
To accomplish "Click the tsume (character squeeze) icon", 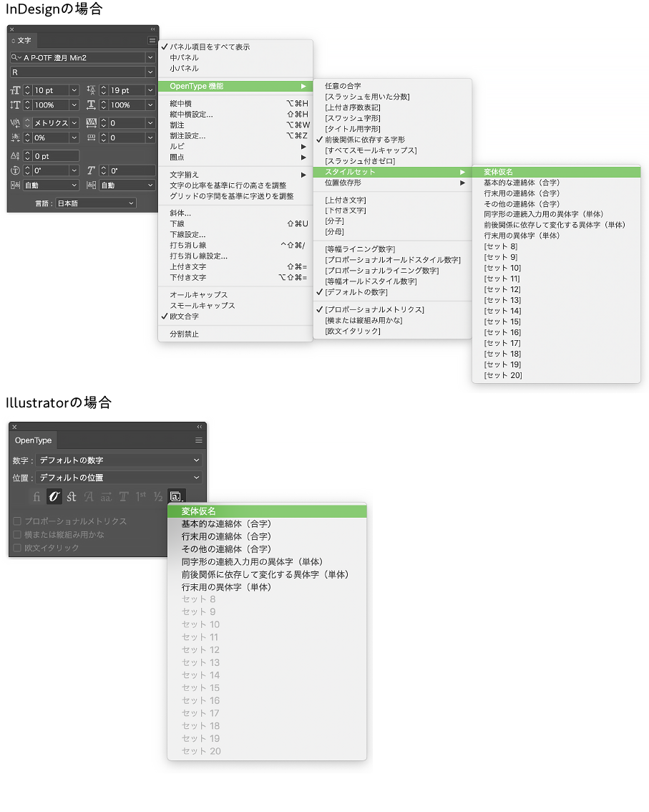I will (x=16, y=137).
